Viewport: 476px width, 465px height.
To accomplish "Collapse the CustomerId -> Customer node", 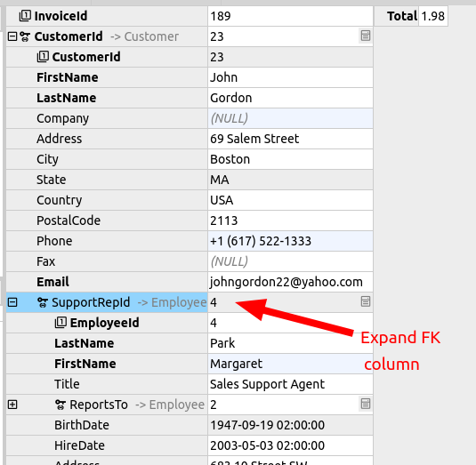I will [12, 36].
